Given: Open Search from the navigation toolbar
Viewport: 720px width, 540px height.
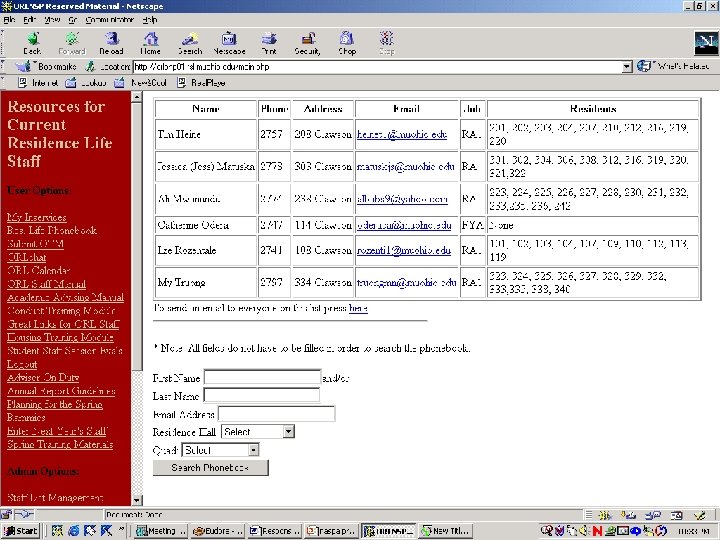Looking at the screenshot, I should [189, 41].
